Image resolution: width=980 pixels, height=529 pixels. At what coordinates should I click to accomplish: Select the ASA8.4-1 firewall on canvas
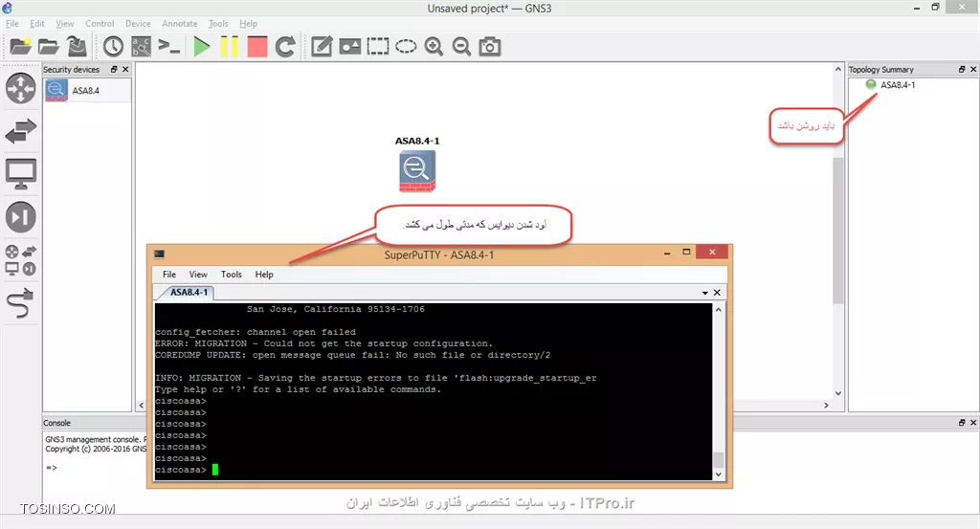point(417,171)
